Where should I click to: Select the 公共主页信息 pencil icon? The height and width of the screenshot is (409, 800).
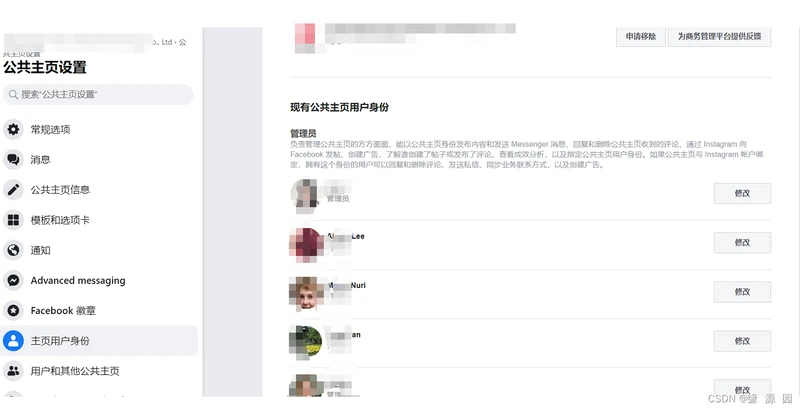tap(13, 190)
